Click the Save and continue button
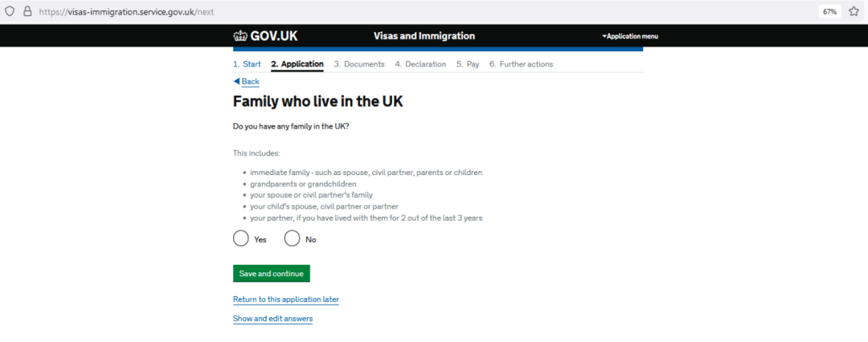Image resolution: width=868 pixels, height=342 pixels. click(272, 274)
